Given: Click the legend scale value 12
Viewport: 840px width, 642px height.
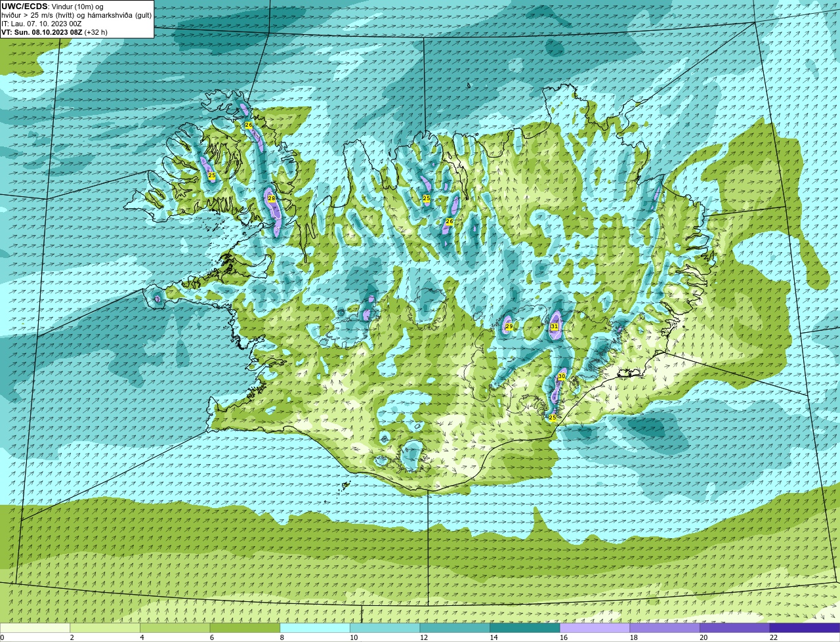Looking at the screenshot, I should pyautogui.click(x=424, y=637).
